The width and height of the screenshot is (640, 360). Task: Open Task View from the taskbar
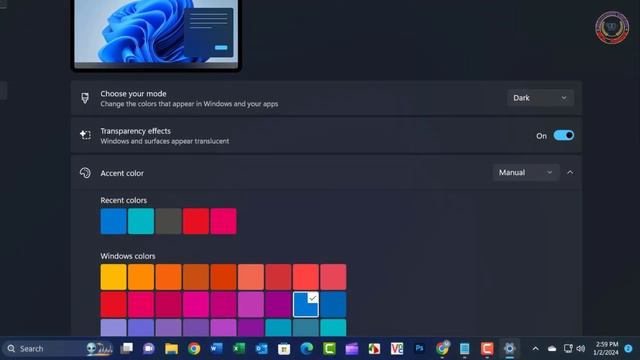pos(127,349)
